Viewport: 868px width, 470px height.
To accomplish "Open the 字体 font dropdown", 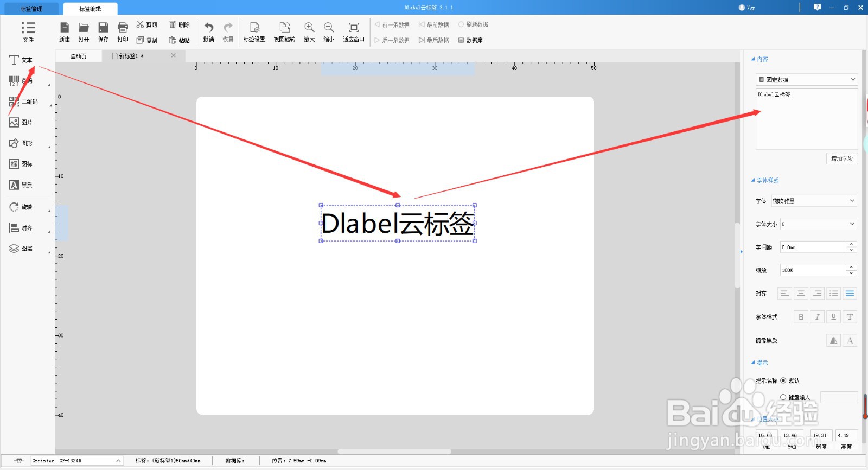I will click(x=814, y=201).
